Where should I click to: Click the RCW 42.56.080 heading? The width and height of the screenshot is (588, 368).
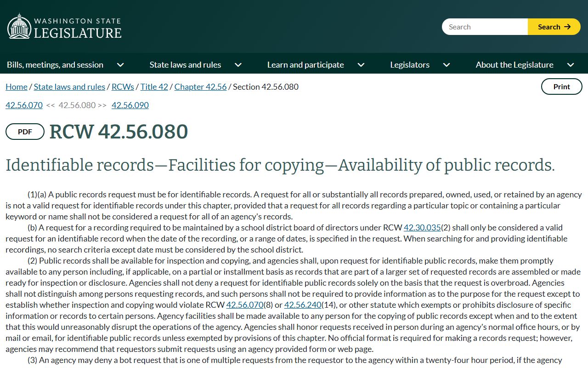pyautogui.click(x=119, y=132)
